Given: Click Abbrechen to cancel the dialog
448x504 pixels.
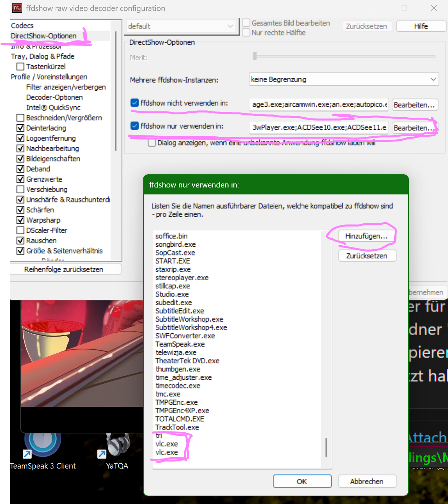Looking at the screenshot, I should pos(366,481).
